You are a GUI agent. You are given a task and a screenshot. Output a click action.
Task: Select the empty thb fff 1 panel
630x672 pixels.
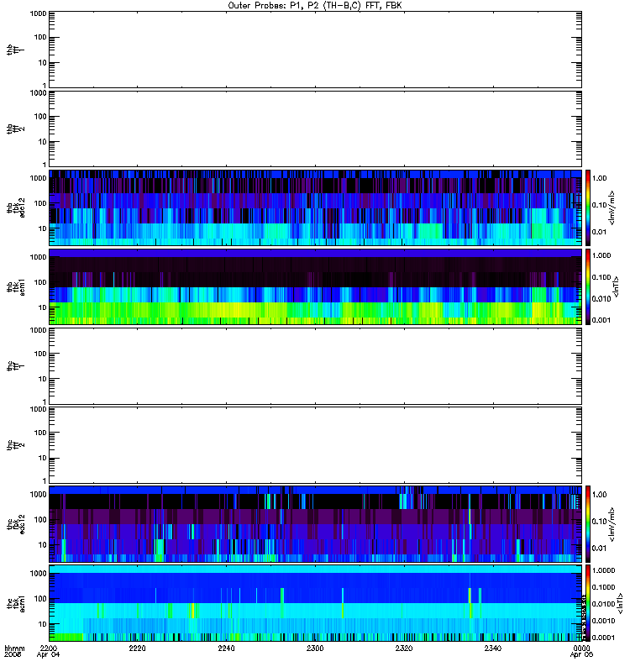tap(315, 50)
